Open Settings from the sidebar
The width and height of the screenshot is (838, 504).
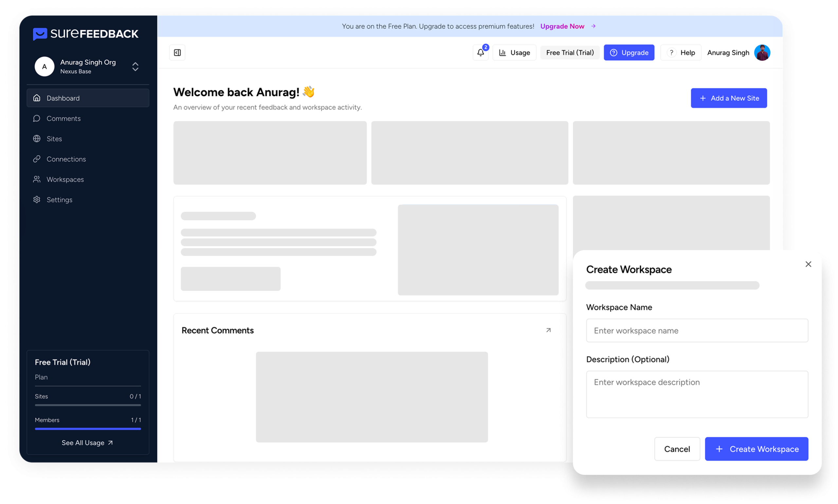[59, 200]
